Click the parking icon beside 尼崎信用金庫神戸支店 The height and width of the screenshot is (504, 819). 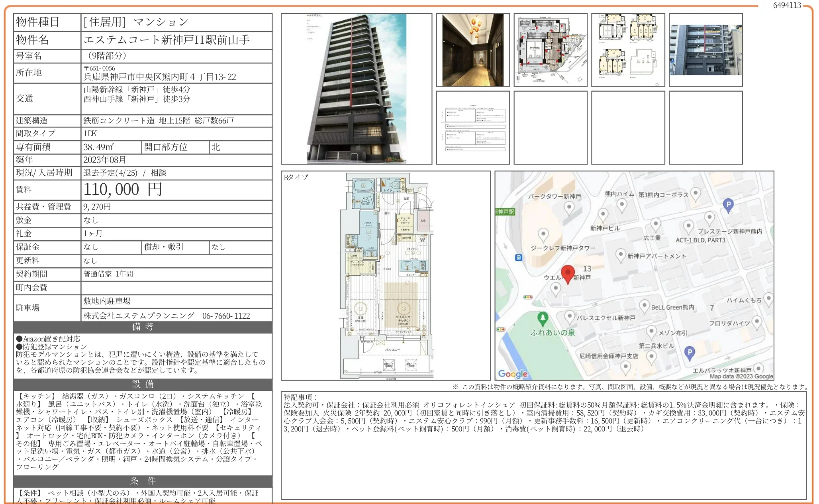(690, 353)
